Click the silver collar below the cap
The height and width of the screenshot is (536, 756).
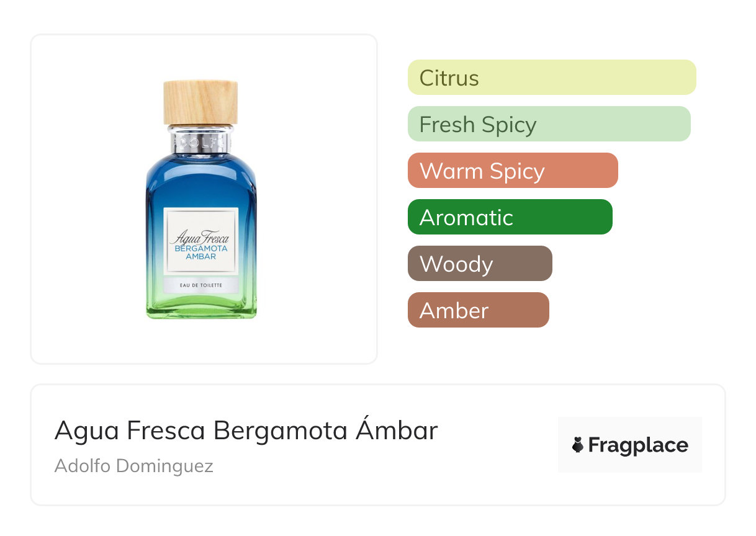coord(200,140)
